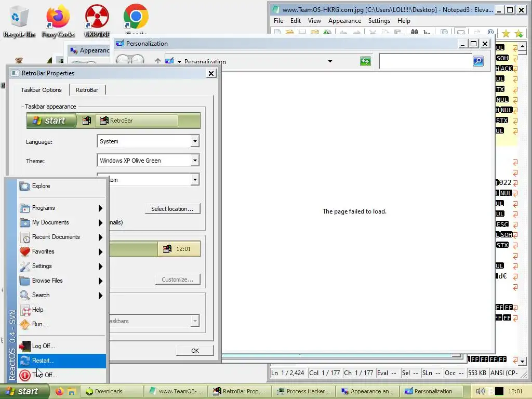Open the Theme dropdown Windows XP Olive Green

(148, 161)
